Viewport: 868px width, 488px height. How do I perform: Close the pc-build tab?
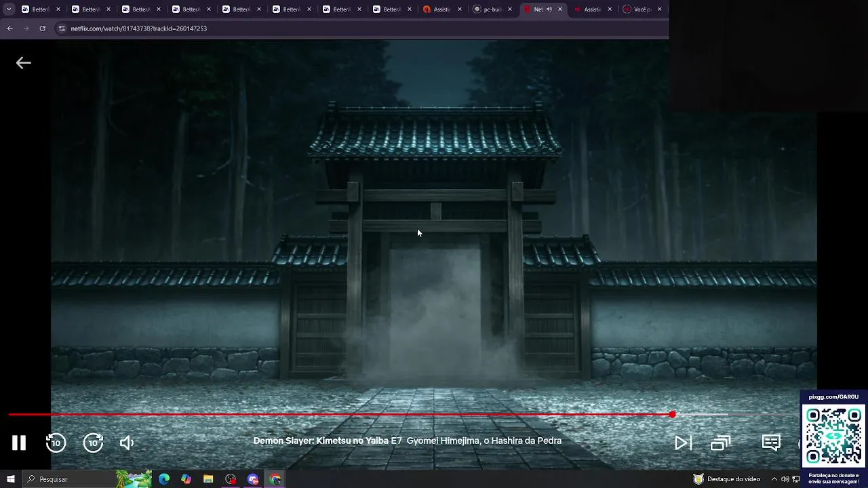[x=510, y=9]
